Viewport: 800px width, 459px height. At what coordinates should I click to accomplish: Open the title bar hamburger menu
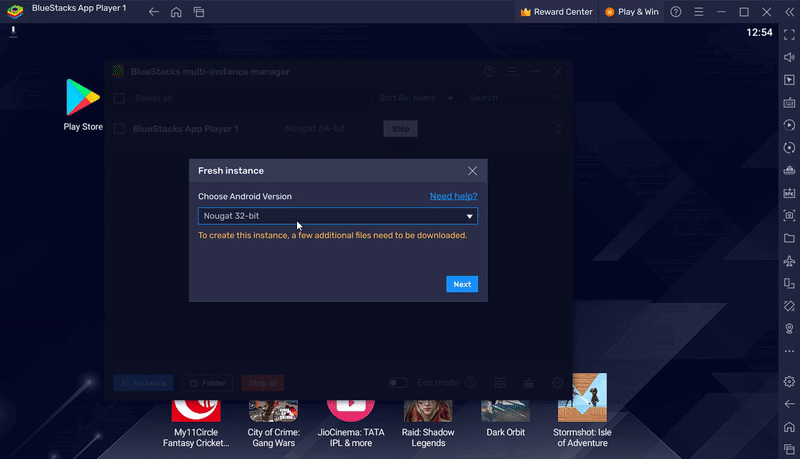(x=698, y=12)
